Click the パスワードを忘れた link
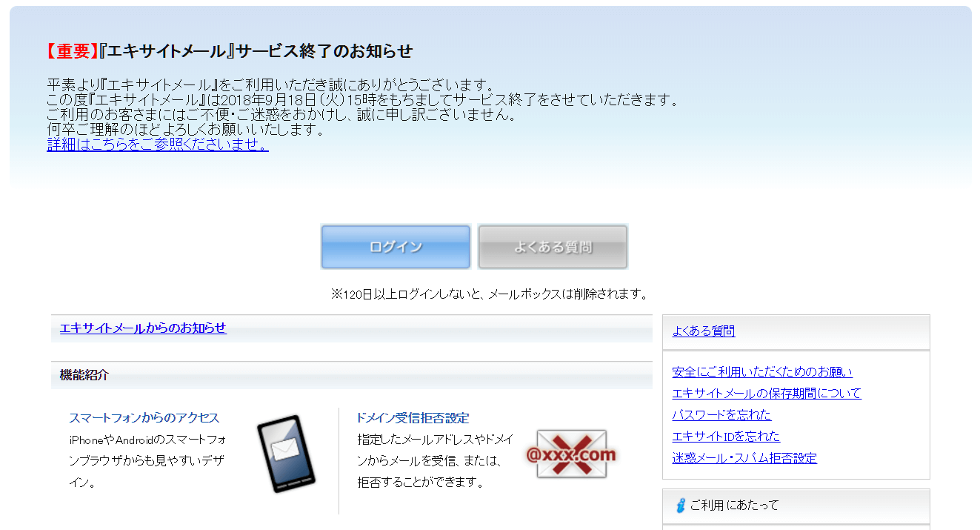 pos(721,415)
